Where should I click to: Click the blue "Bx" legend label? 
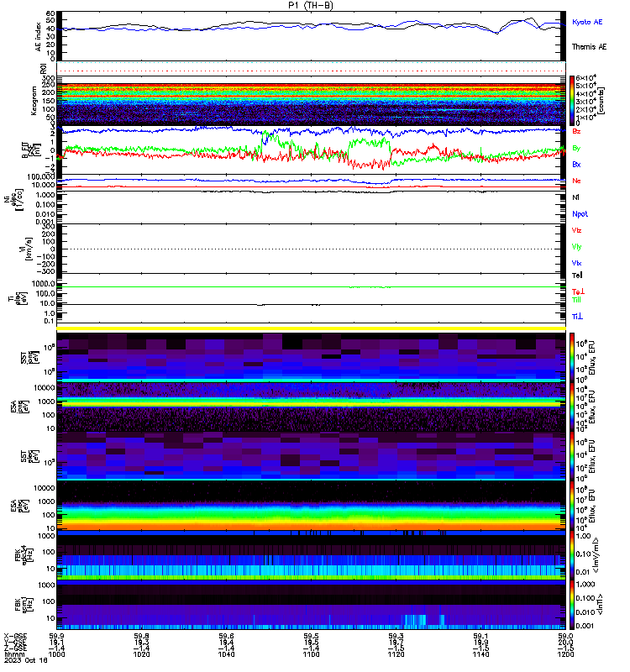click(576, 164)
